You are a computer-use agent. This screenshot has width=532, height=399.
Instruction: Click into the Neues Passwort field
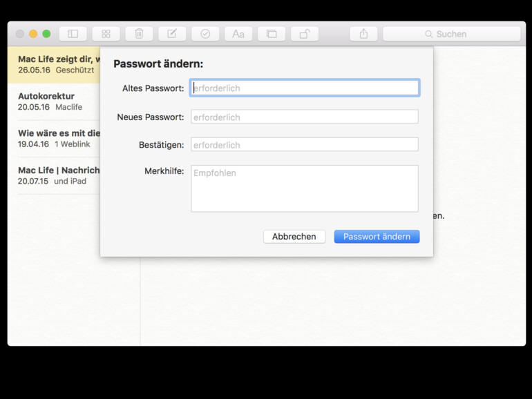pos(305,117)
